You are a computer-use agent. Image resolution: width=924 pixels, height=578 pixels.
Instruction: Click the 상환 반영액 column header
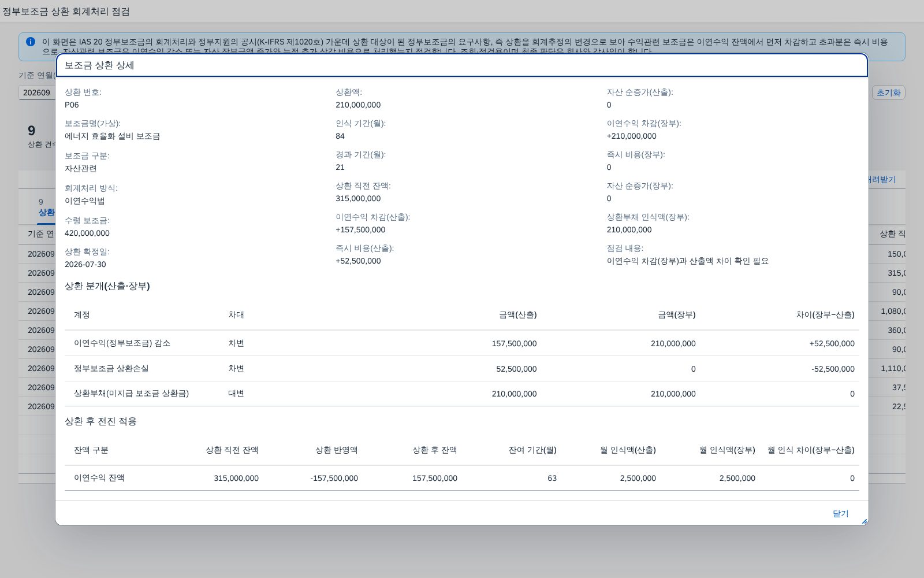[337, 450]
